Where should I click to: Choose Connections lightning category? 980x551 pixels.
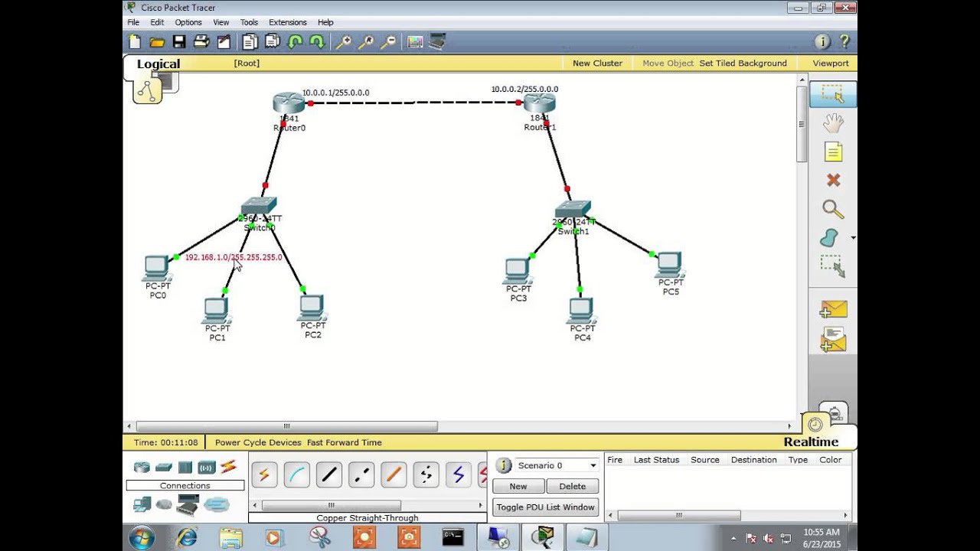coord(228,467)
